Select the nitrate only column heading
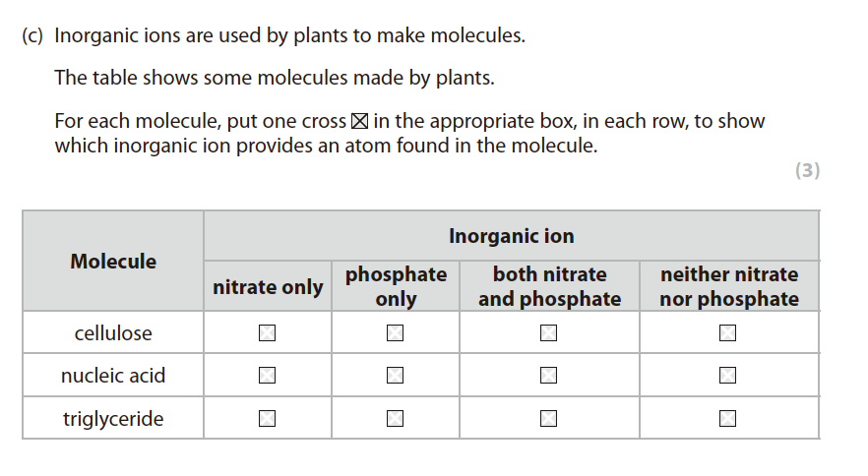The width and height of the screenshot is (868, 476). tap(268, 287)
